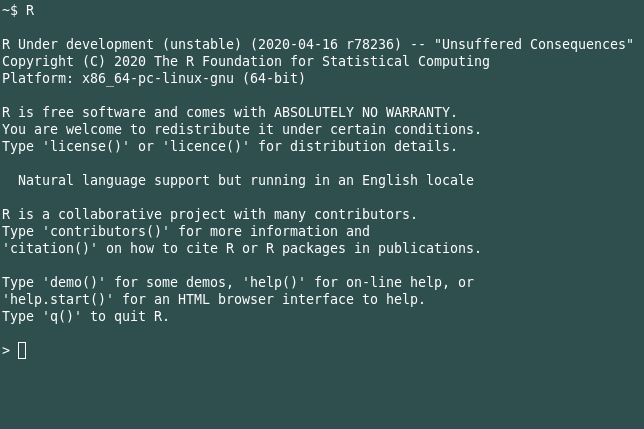Click the 'ABSOLUTELY NO WARRANTY' text
Image resolution: width=644 pixels, height=429 pixels.
pyautogui.click(x=362, y=112)
